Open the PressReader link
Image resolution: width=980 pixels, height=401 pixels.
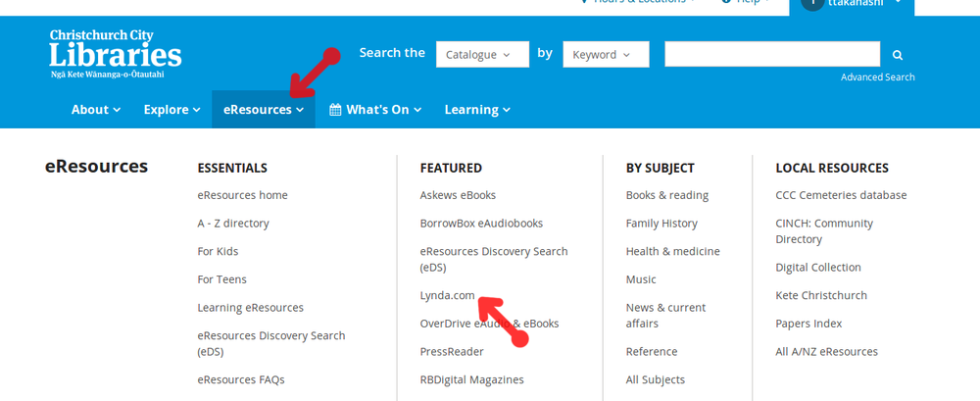click(452, 352)
